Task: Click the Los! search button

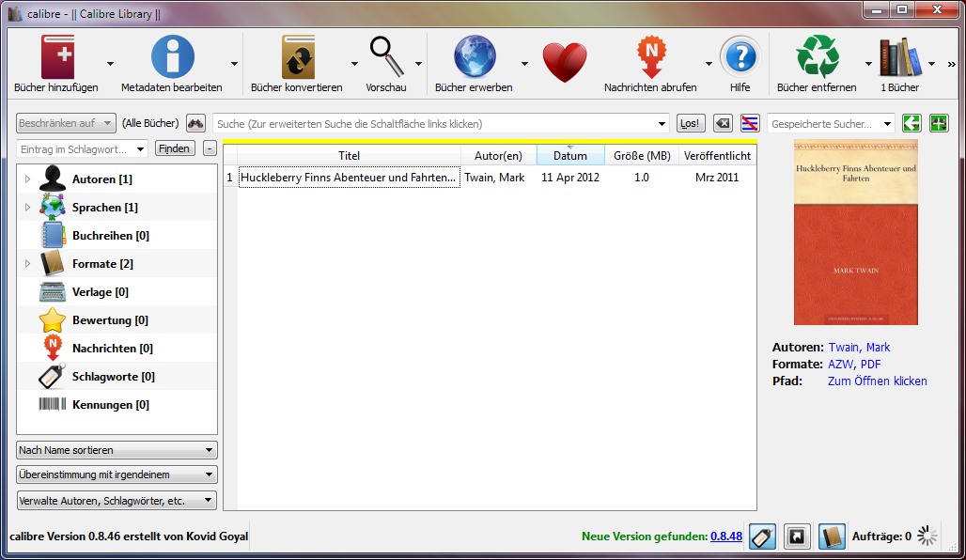Action: [690, 123]
